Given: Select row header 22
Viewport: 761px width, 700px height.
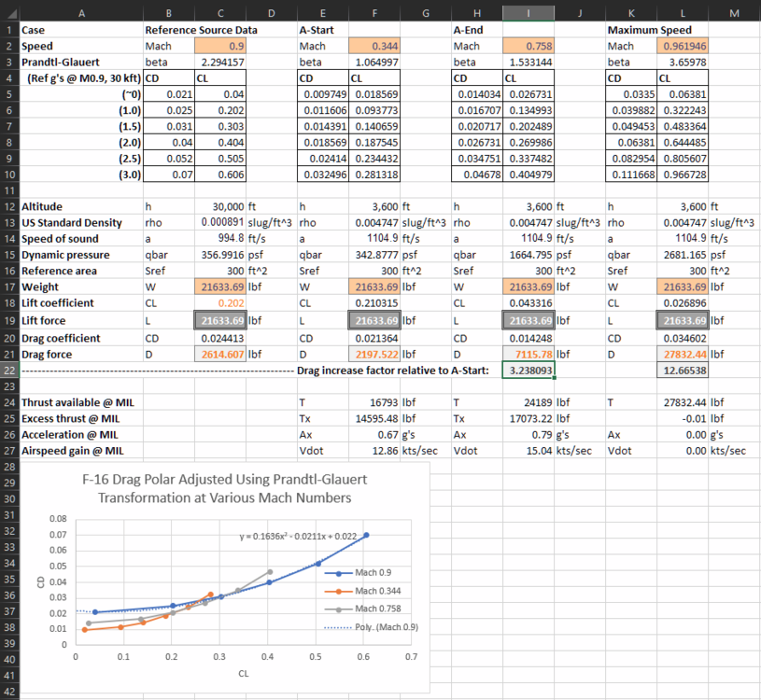Looking at the screenshot, I should (9, 371).
